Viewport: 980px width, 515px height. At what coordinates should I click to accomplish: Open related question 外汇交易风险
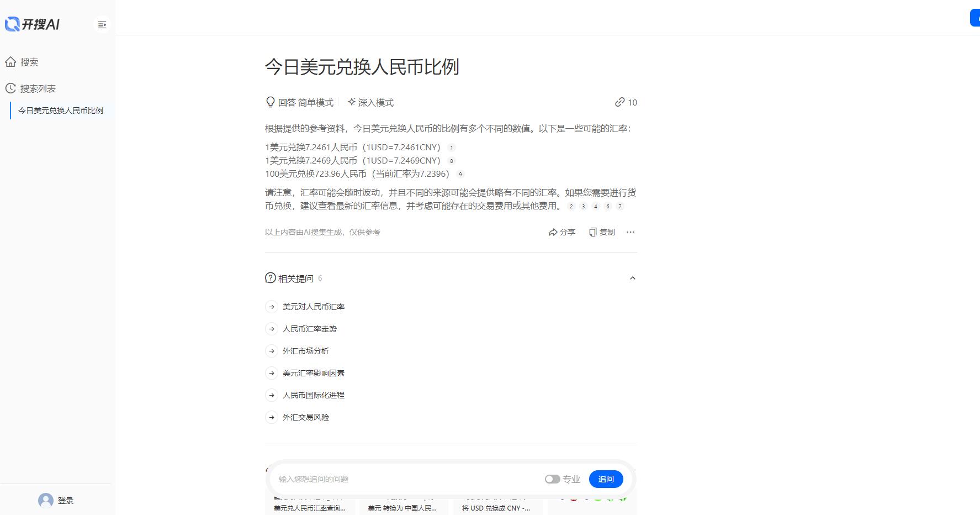pyautogui.click(x=306, y=417)
